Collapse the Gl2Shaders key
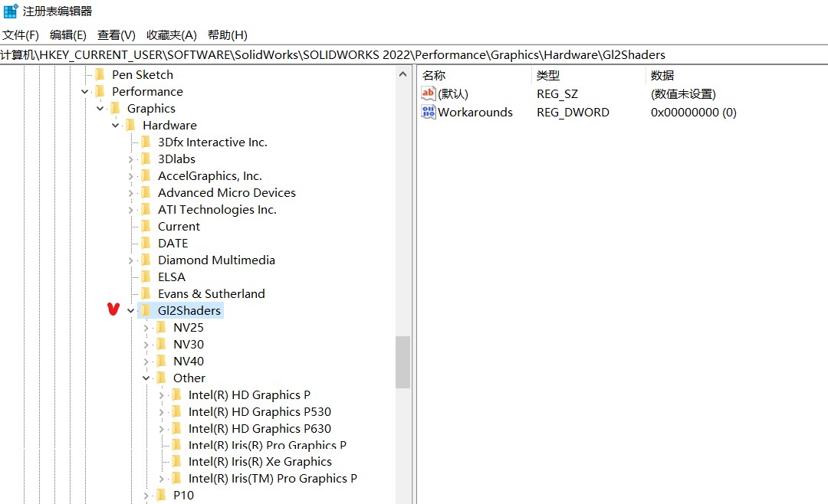This screenshot has height=504, width=828. [x=130, y=311]
